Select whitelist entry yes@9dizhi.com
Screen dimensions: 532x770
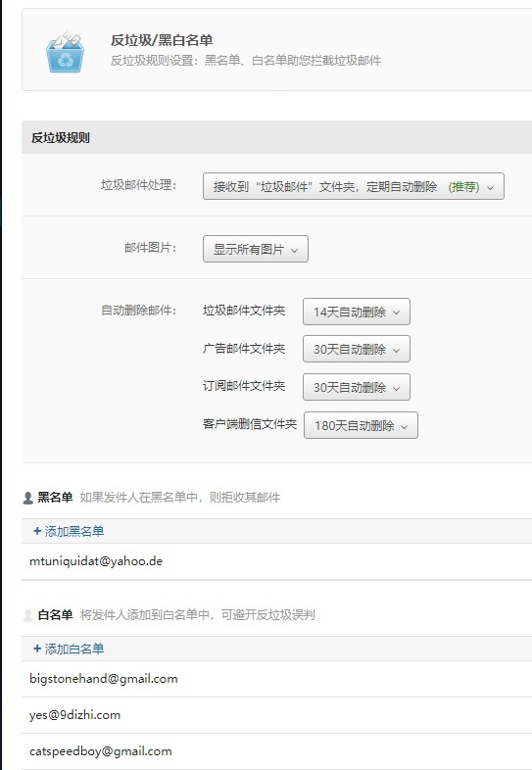[276, 715]
